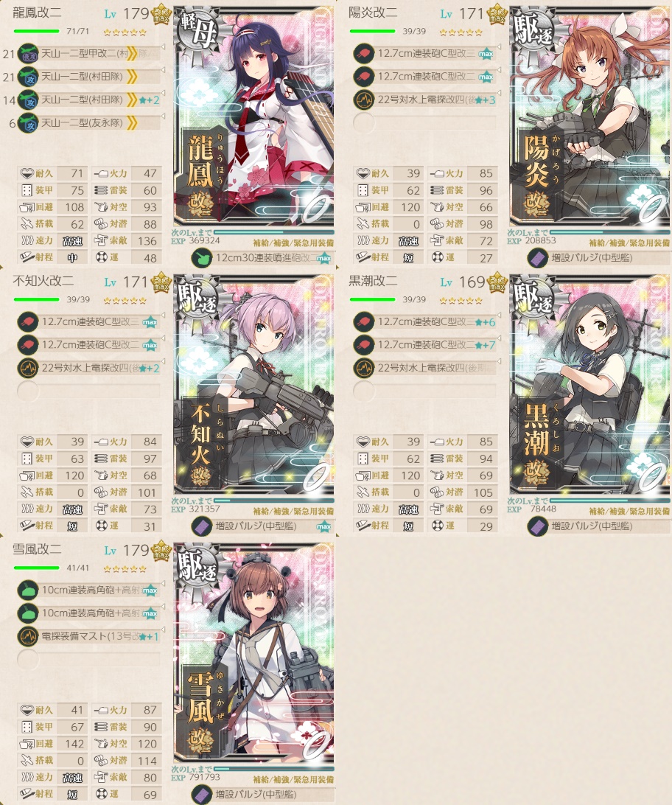Click the 天山一二型(村田隊) ★+2 equipment entry
The width and height of the screenshot is (672, 805).
coord(89,100)
